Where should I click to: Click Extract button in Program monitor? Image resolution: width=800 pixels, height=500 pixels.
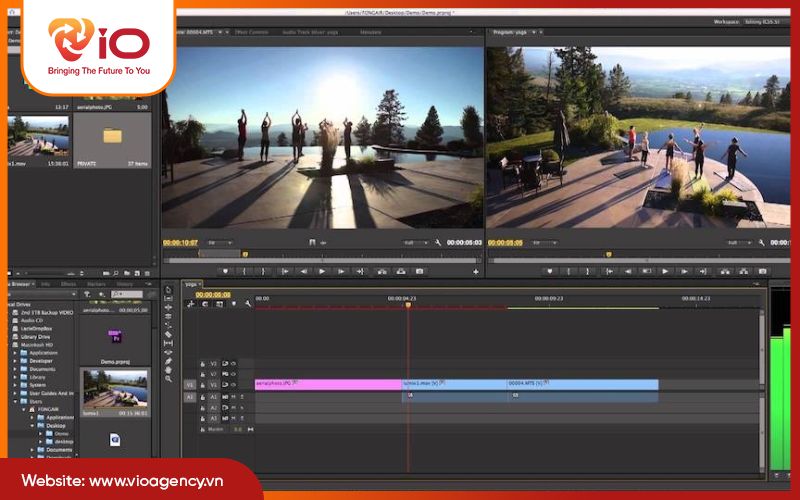point(744,271)
